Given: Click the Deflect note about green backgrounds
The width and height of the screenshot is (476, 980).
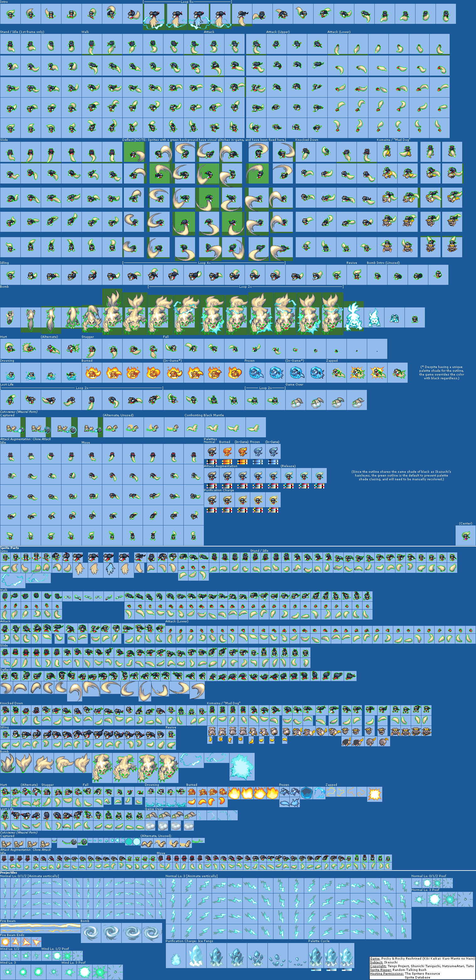Looking at the screenshot, I should click(209, 140).
